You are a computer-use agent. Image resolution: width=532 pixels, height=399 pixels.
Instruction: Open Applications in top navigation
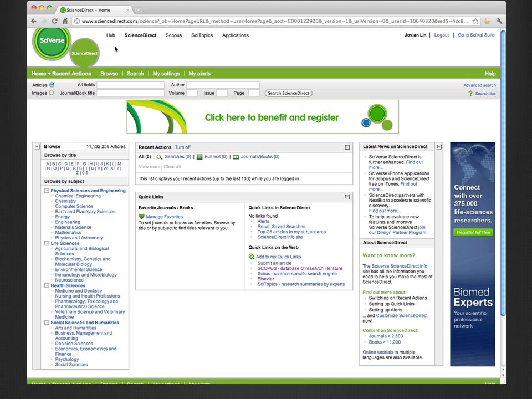pos(236,35)
